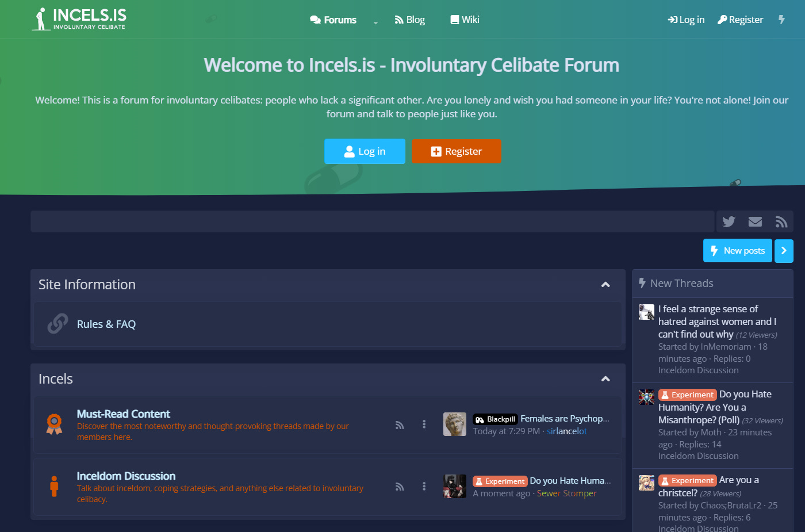Click the Blackpill tag label
The width and height of the screenshot is (805, 532).
coord(496,419)
